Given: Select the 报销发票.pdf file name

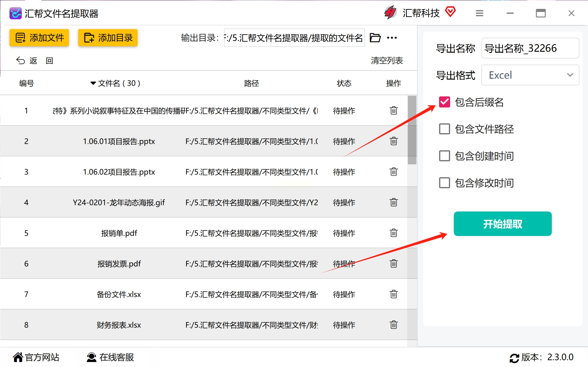Looking at the screenshot, I should click(119, 264).
